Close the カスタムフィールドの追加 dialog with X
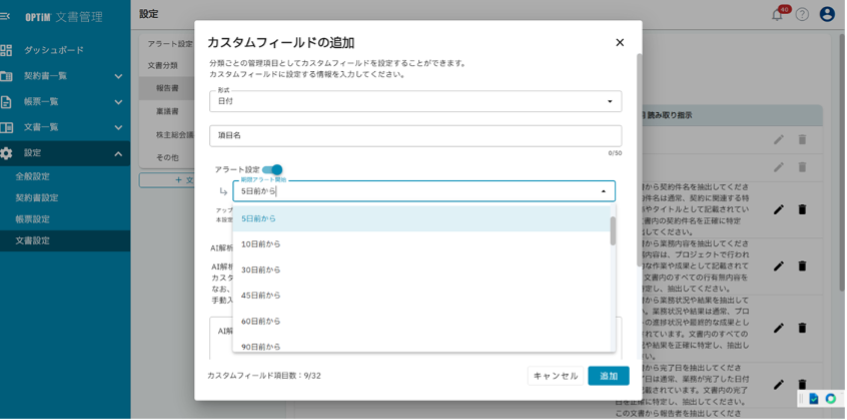Screen dimensions: 847x420 pyautogui.click(x=620, y=42)
